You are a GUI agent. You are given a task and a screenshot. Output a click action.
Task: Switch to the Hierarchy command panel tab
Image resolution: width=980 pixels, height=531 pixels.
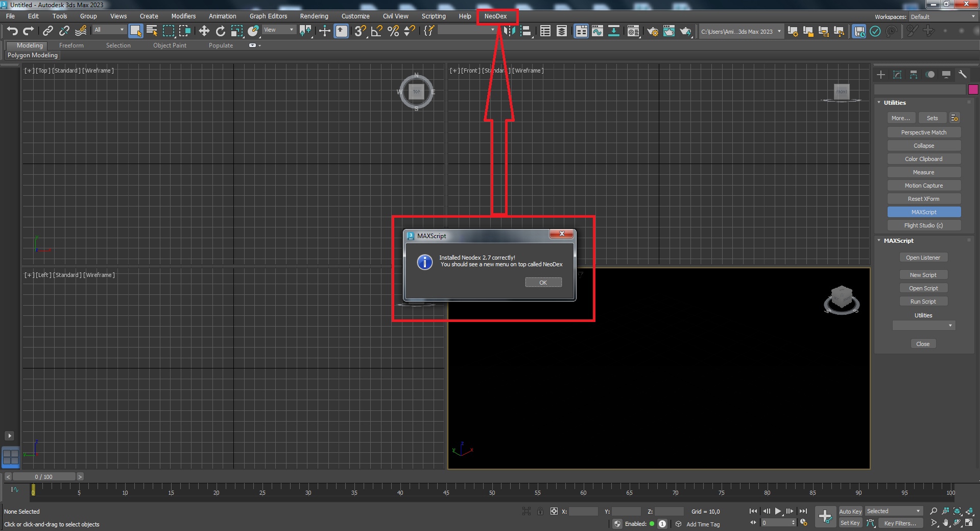click(914, 75)
